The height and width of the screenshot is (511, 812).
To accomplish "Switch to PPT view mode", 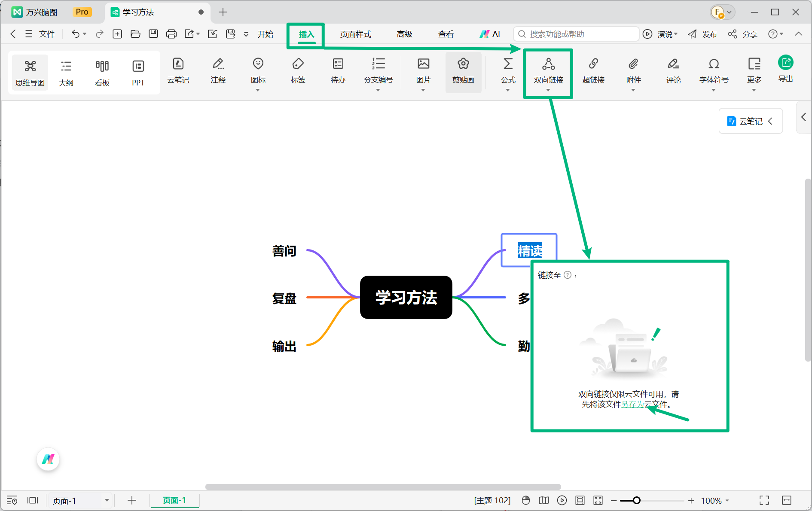I will 138,73.
